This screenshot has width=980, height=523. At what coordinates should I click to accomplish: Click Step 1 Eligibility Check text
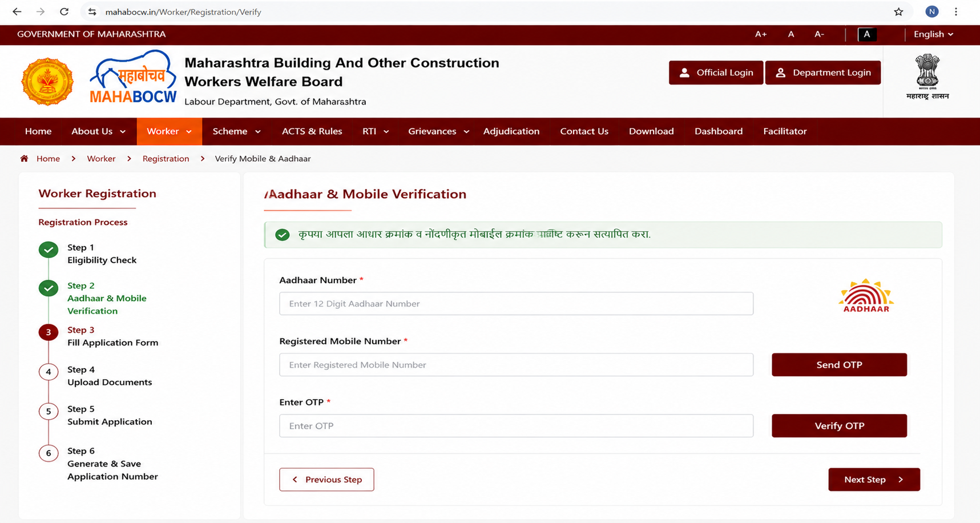pyautogui.click(x=102, y=254)
